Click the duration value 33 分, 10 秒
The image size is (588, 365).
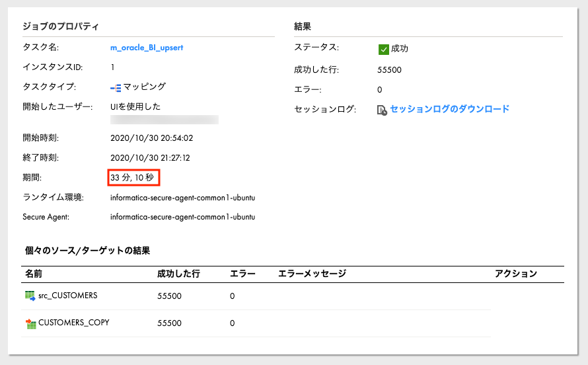click(132, 177)
